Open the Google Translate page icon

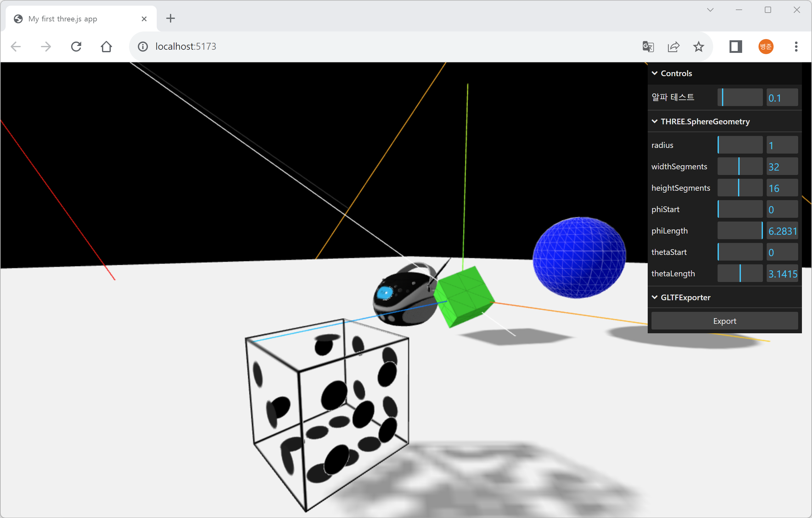pos(648,47)
